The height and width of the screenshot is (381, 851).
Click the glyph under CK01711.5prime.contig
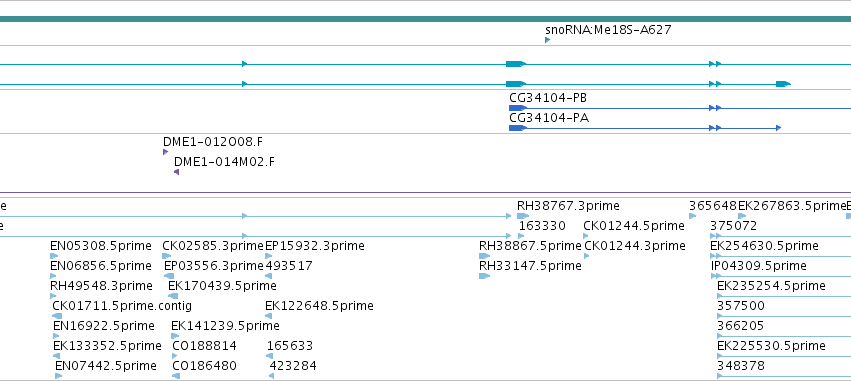coord(57,316)
